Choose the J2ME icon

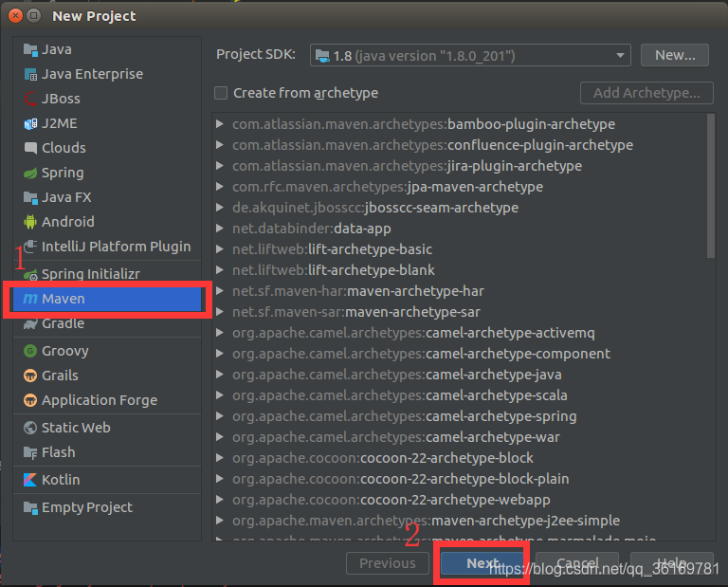[30, 123]
